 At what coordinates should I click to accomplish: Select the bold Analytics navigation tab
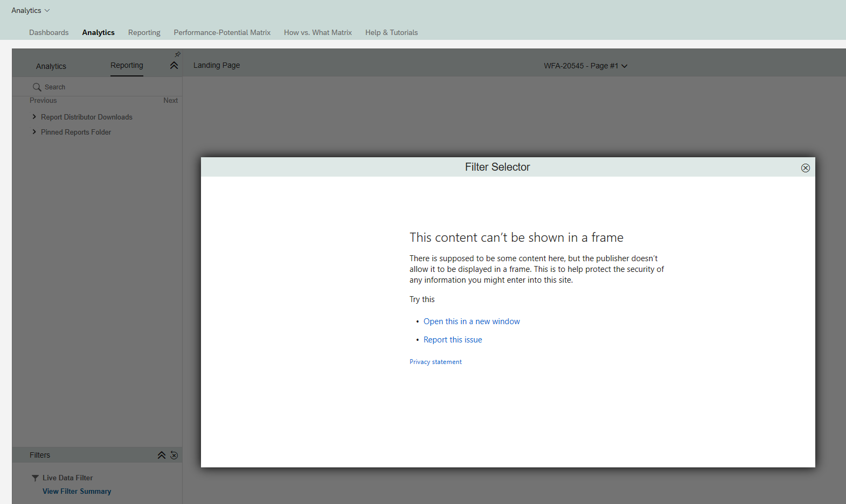[x=99, y=32]
